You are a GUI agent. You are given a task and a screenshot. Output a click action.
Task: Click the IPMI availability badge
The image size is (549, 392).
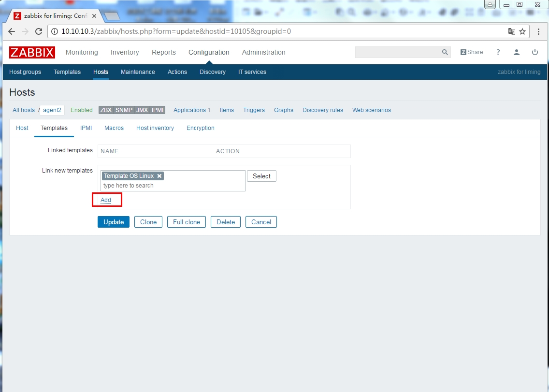pos(158,110)
